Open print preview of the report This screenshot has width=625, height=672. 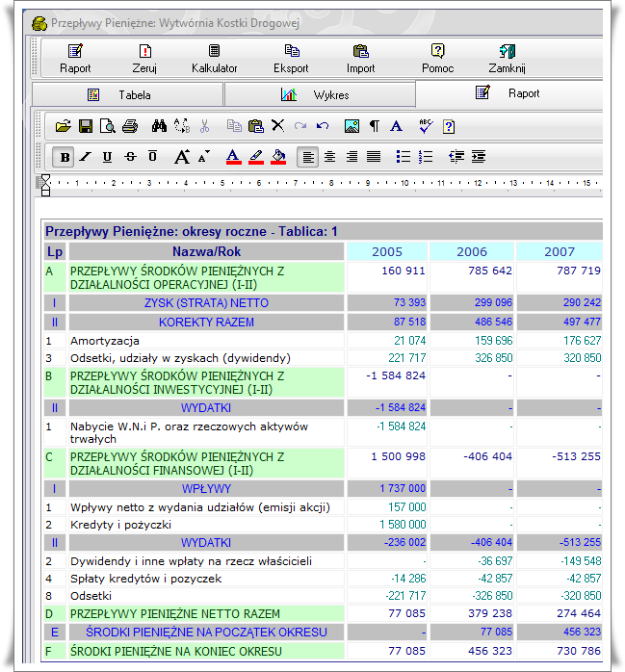pos(107,126)
